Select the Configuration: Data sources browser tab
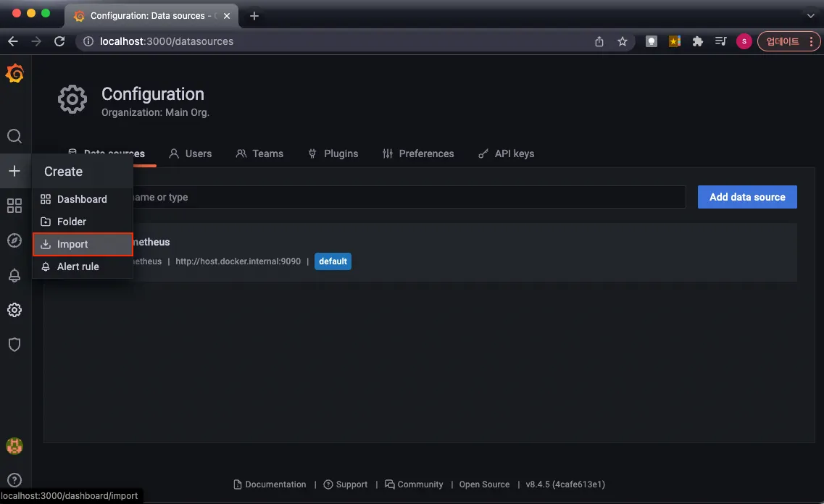824x504 pixels. click(151, 16)
